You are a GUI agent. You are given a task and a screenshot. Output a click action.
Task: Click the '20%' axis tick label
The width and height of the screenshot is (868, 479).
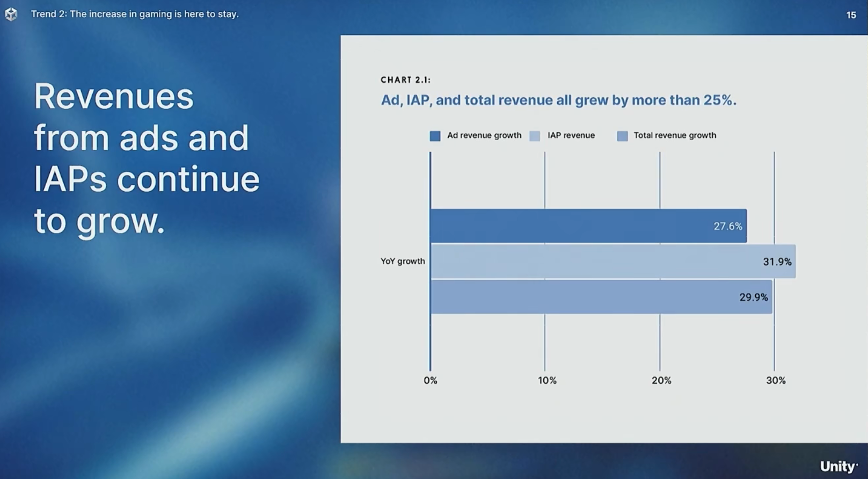[661, 381]
